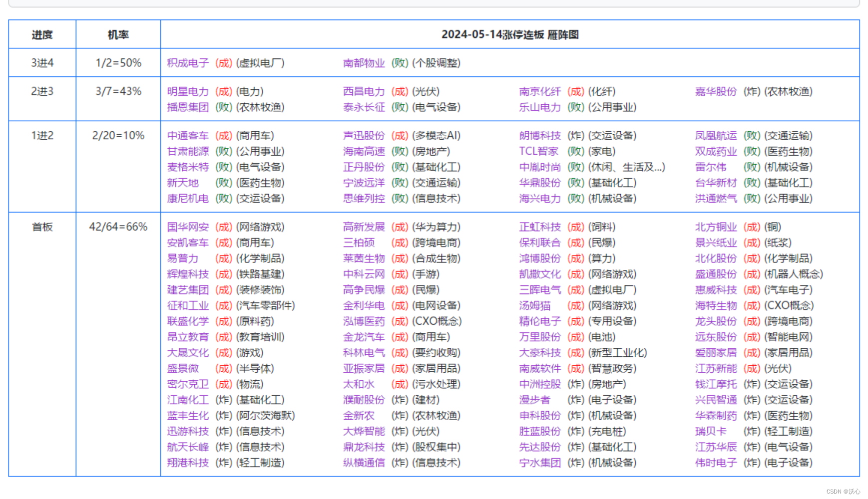
Task: Click the 大晟文化 link
Action: (x=188, y=353)
